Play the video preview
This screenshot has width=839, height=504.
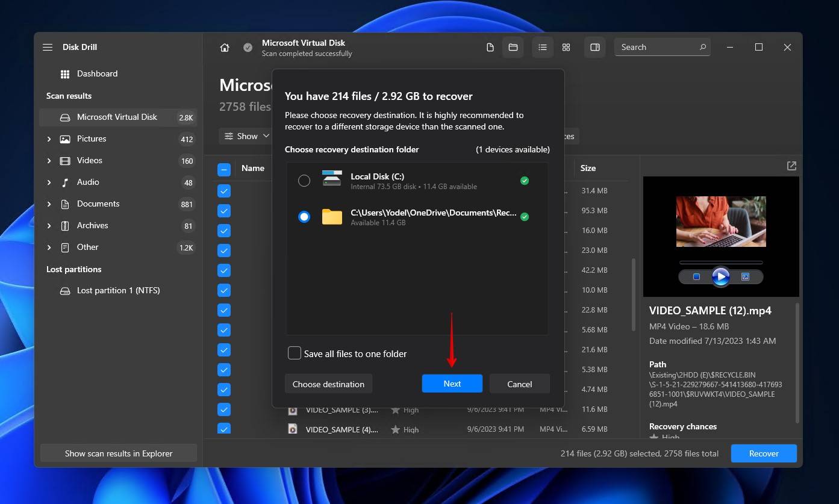click(720, 277)
